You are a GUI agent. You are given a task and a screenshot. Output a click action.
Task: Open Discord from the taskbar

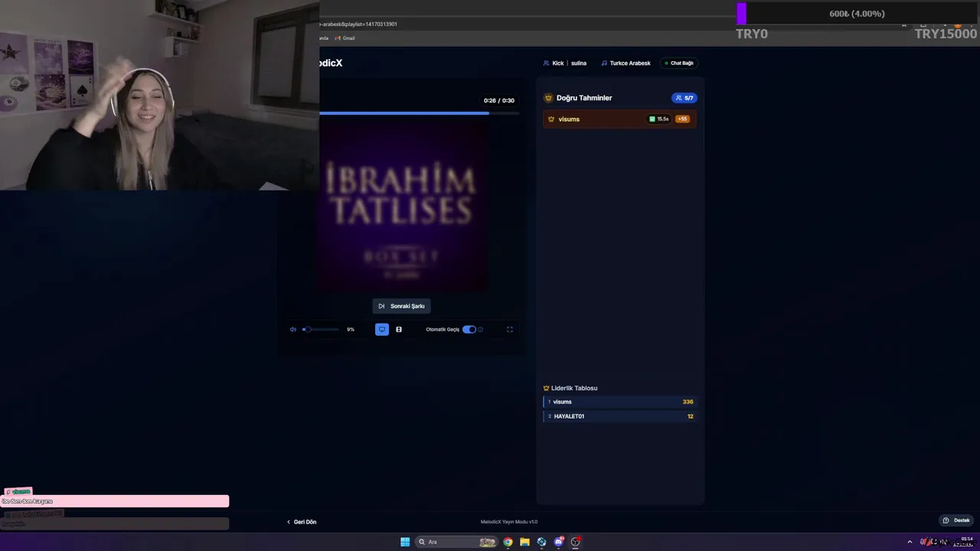point(558,542)
